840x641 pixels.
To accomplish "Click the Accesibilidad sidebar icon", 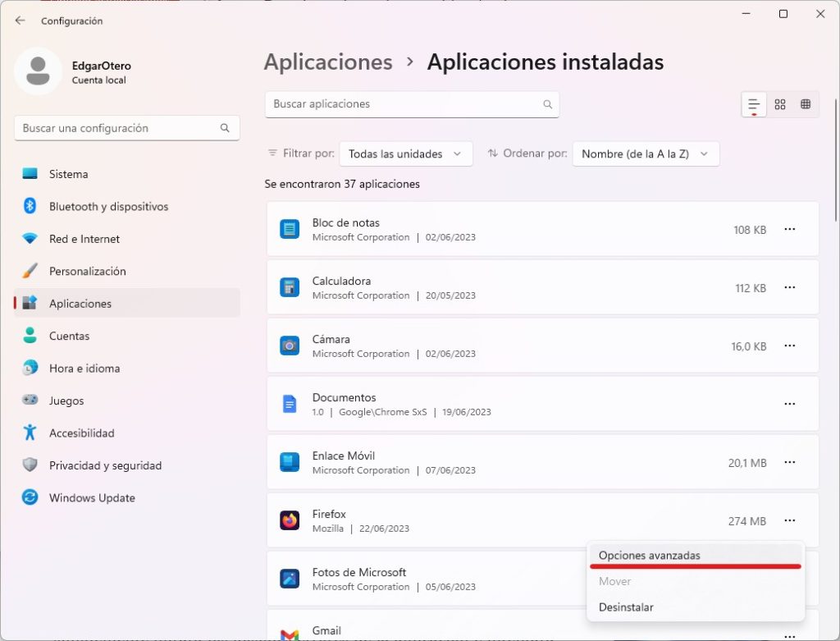I will pos(30,433).
